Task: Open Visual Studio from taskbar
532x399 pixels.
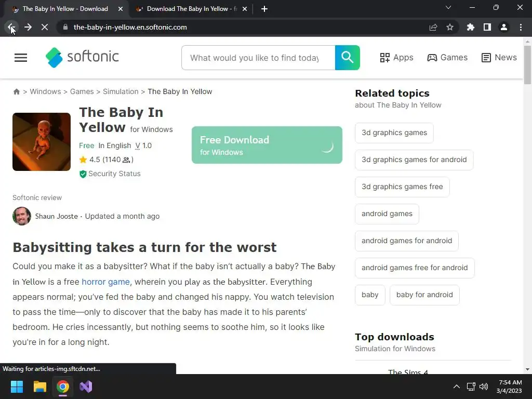Action: [86, 387]
